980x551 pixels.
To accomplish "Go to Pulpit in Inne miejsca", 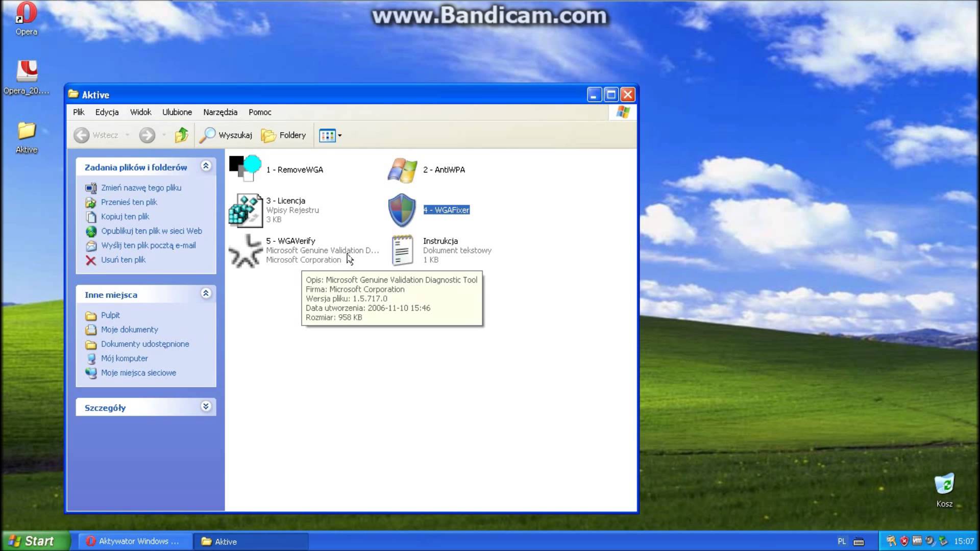I will 110,315.
